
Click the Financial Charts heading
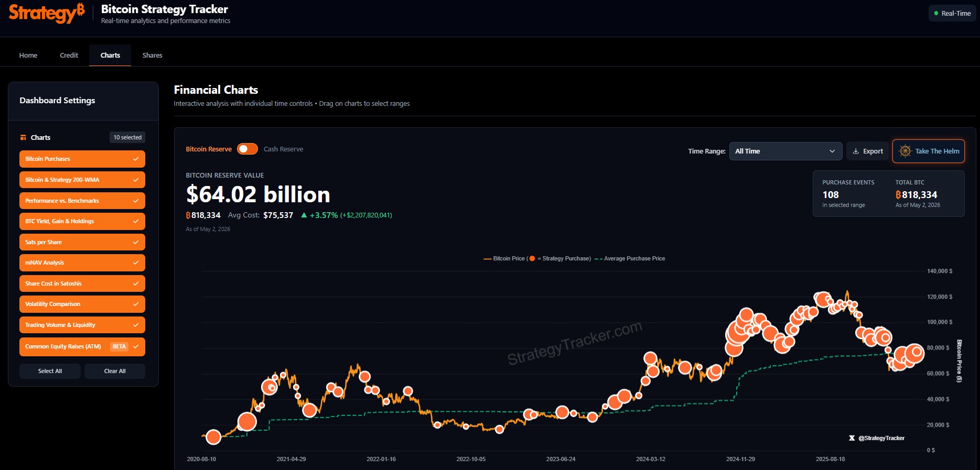[216, 90]
